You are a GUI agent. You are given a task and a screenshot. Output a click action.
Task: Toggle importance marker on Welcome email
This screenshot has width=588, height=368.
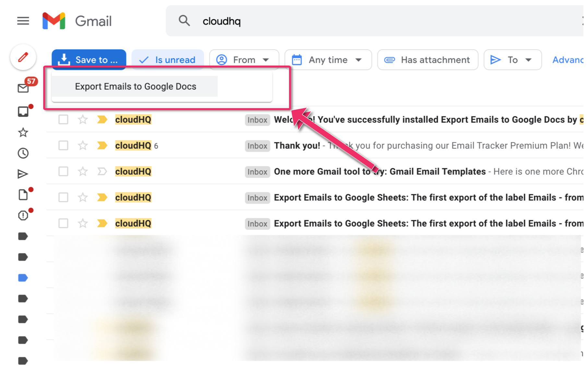[102, 120]
